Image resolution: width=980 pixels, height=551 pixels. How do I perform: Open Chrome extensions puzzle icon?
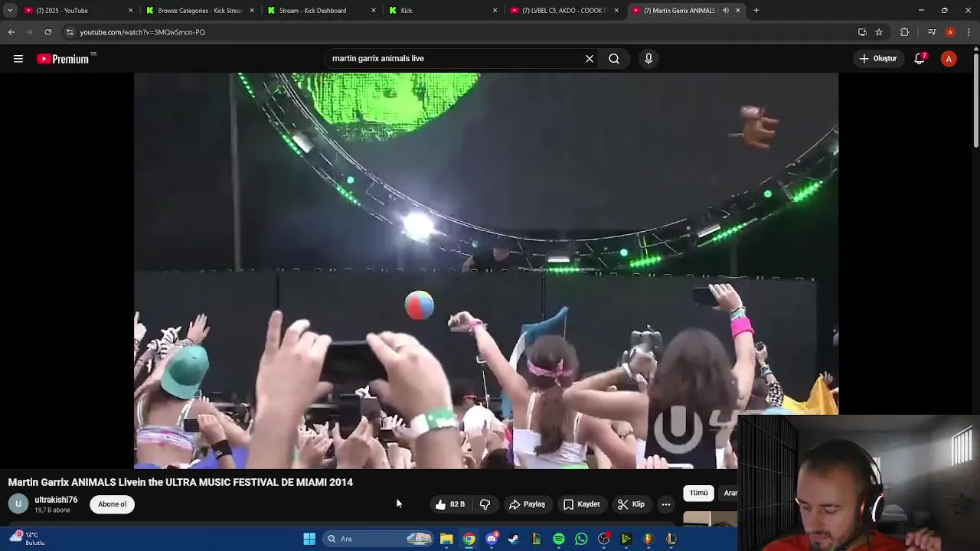pyautogui.click(x=904, y=32)
